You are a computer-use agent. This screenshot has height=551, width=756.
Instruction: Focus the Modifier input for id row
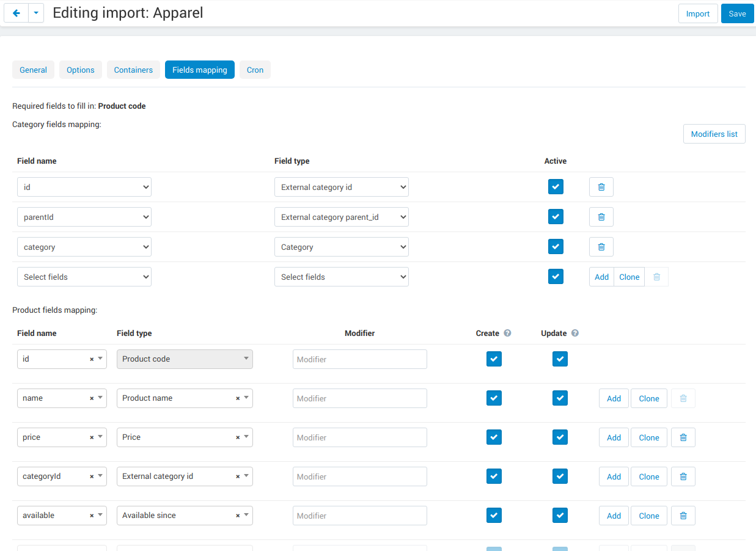coord(360,359)
